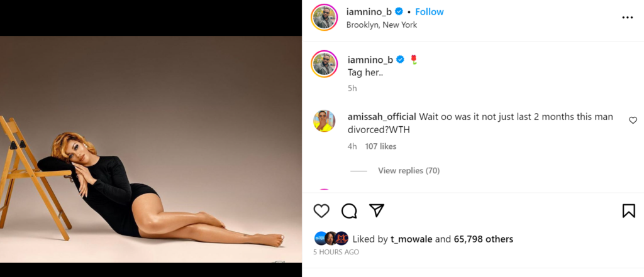Share post via paper plane icon
The image size is (644, 277).
(376, 210)
